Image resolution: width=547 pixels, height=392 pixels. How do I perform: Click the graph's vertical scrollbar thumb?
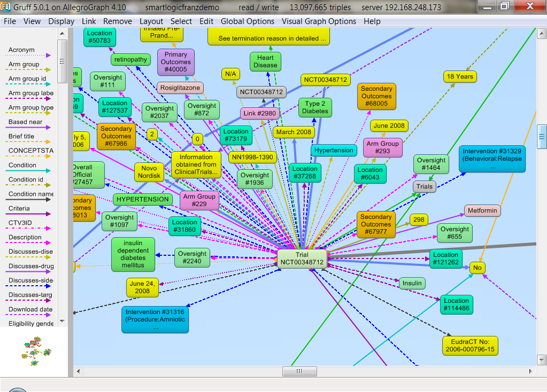(x=542, y=137)
